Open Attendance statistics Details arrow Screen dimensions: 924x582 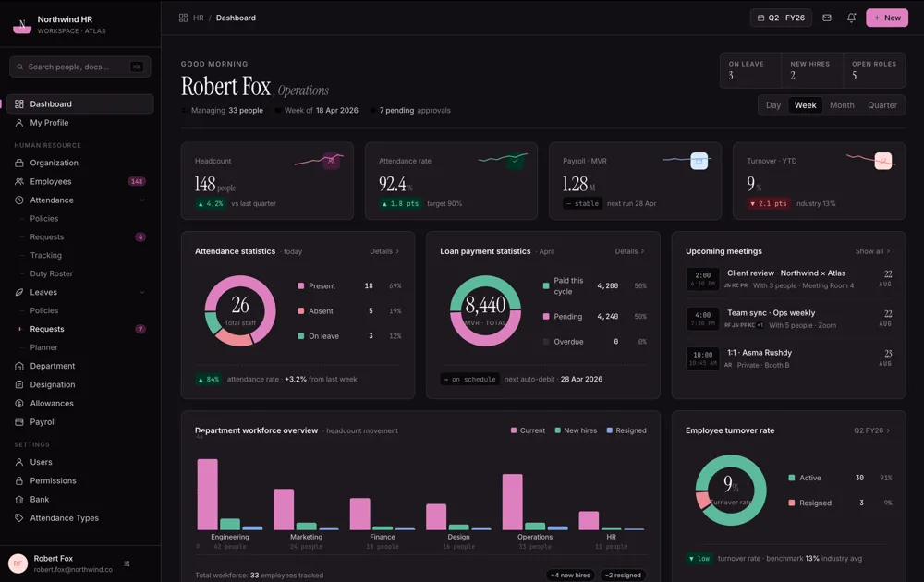pyautogui.click(x=384, y=251)
